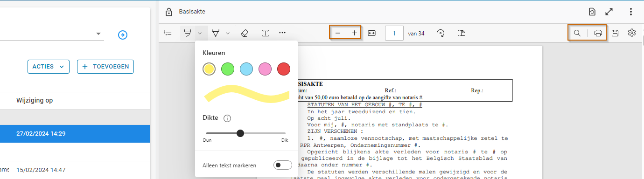Screen dimensions: 644x179
Task: Choose the pink highlight color
Action: click(x=265, y=69)
